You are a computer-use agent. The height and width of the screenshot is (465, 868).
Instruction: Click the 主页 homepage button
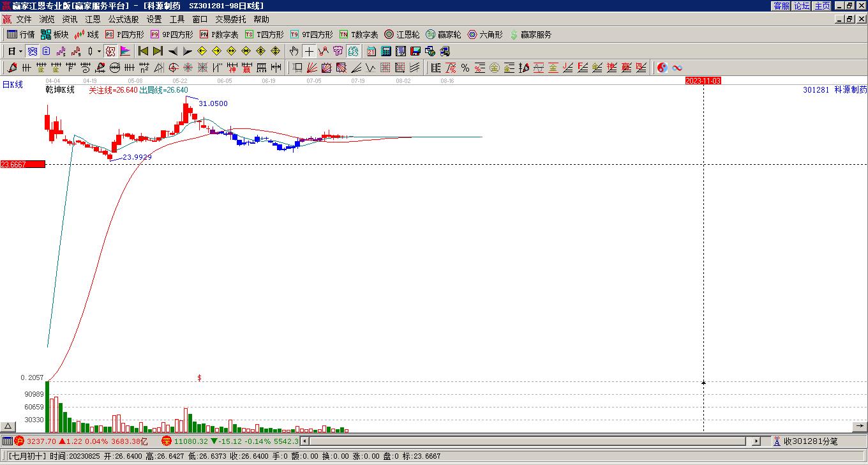822,6
